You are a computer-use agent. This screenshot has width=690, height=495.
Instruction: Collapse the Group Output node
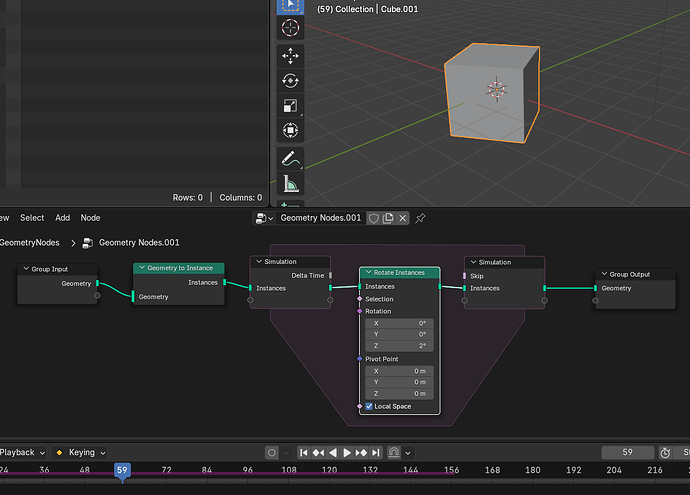coord(604,274)
